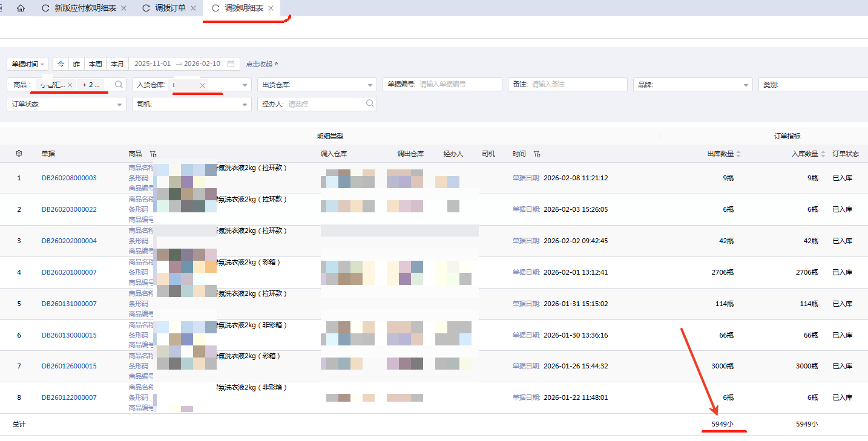The image size is (868, 441).
Task: Expand the 出货仓库 dropdown
Action: 370,85
